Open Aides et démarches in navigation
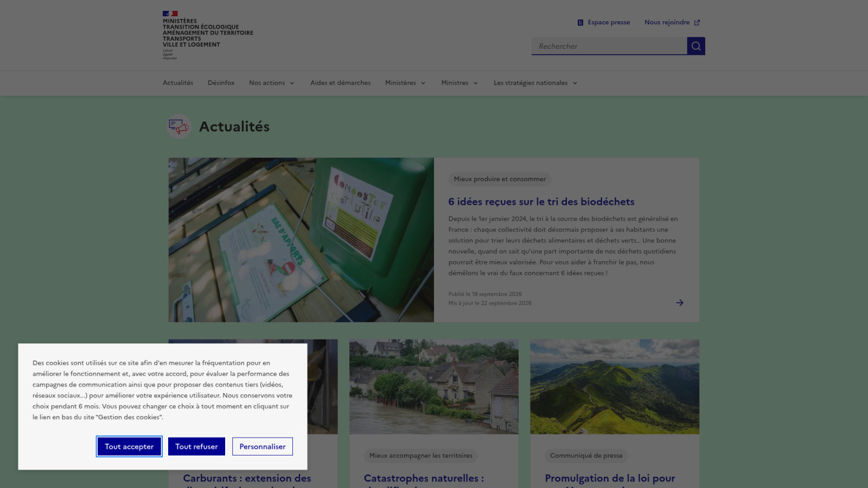Viewport: 868px width, 488px height. click(x=340, y=83)
